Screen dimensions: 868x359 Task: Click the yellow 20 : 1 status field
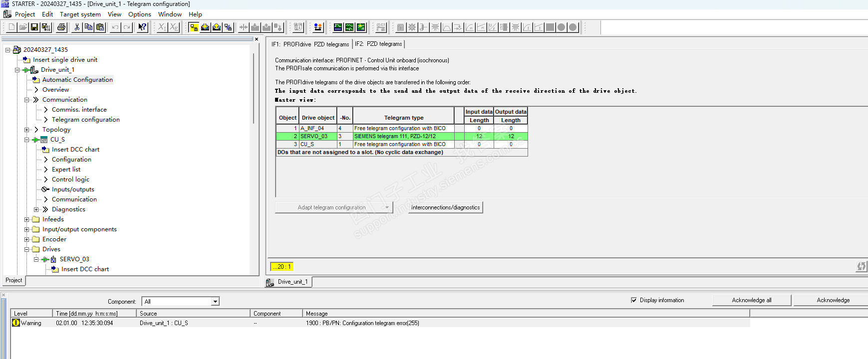tap(282, 267)
